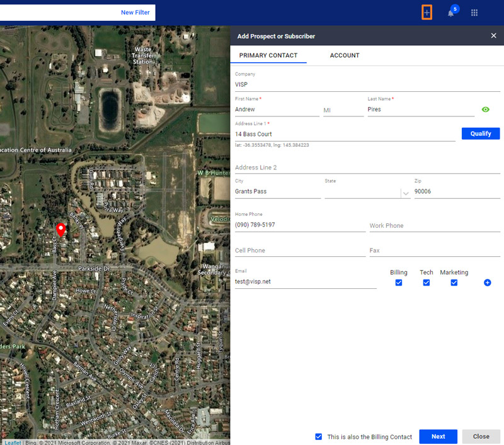Click the Address Line 1 field
The width and height of the screenshot is (504, 445).
[x=345, y=134]
